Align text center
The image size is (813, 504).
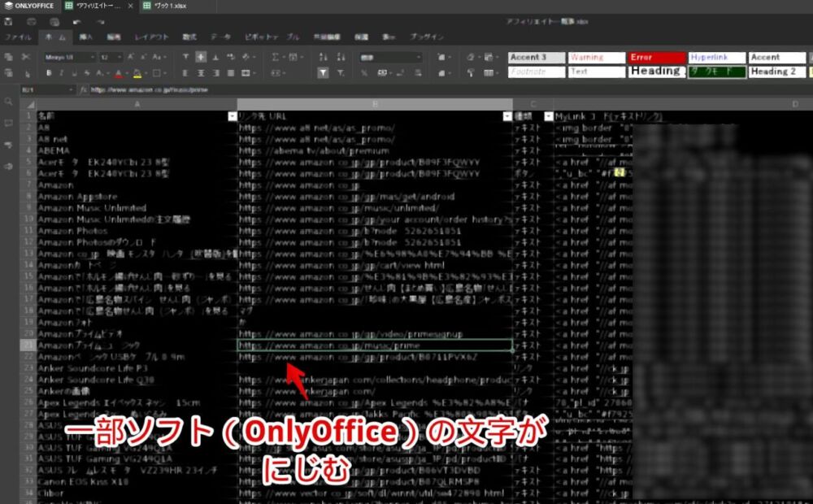[x=201, y=73]
